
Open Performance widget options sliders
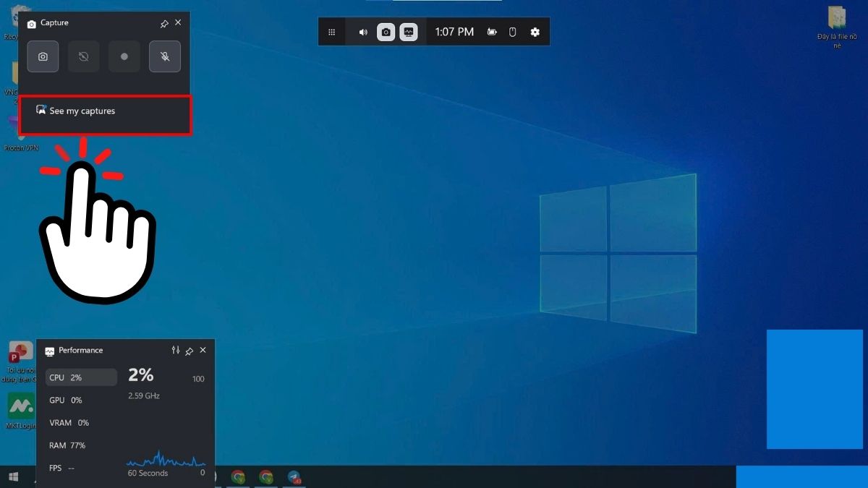(175, 351)
